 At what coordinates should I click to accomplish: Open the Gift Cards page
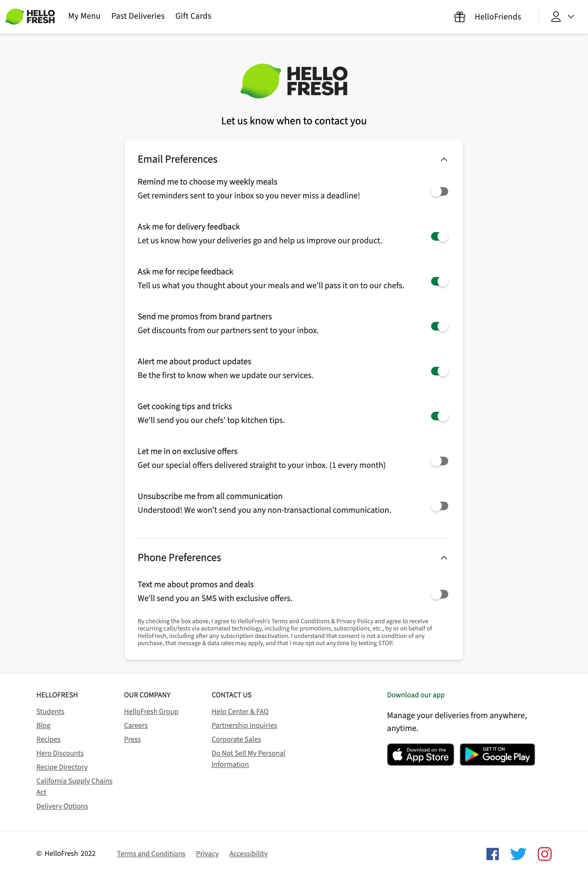193,16
